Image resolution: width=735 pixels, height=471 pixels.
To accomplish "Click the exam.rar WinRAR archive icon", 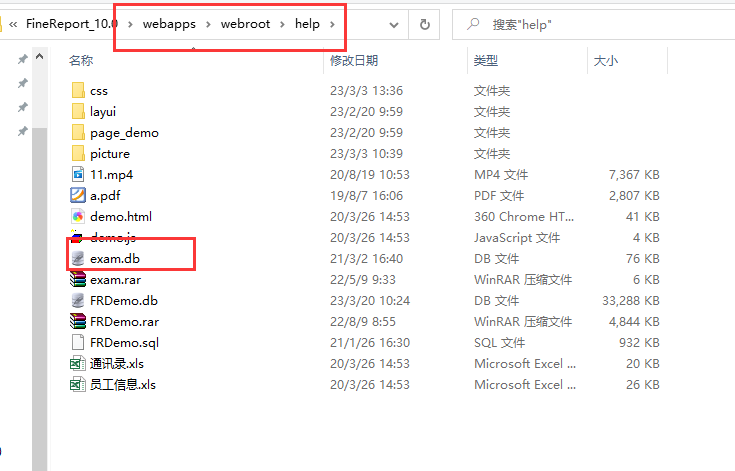I will coord(78,279).
